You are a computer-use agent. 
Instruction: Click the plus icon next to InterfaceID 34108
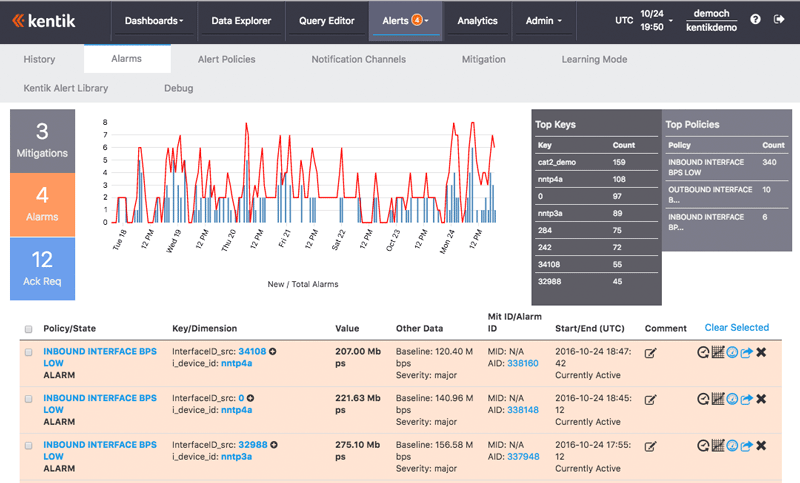pos(273,352)
